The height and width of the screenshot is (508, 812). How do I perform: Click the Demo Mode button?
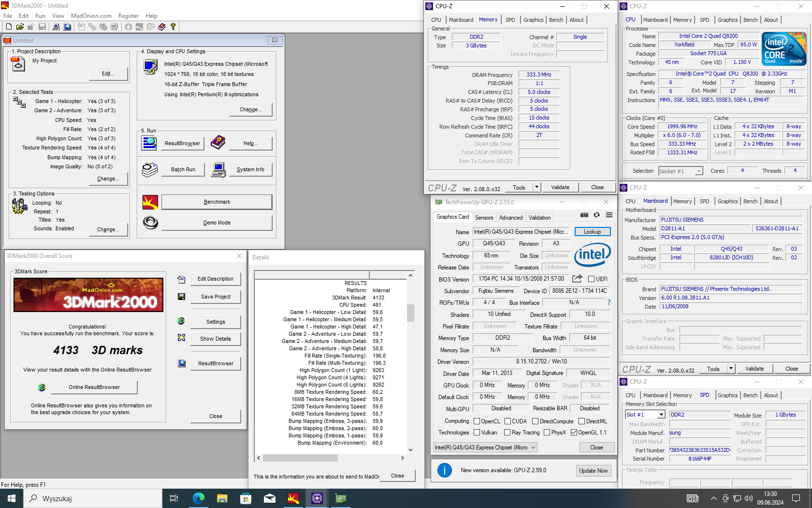pos(217,223)
